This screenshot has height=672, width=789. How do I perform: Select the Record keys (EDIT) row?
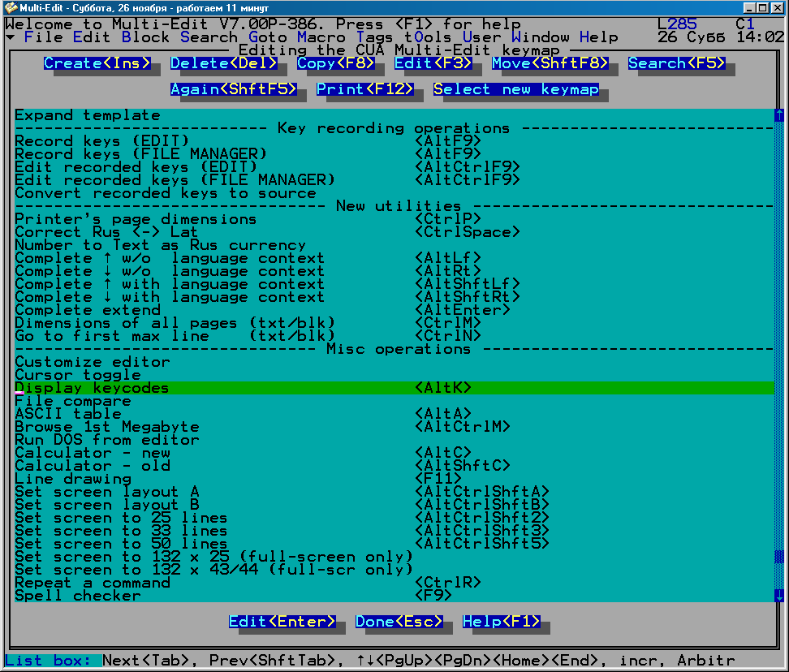point(394,141)
